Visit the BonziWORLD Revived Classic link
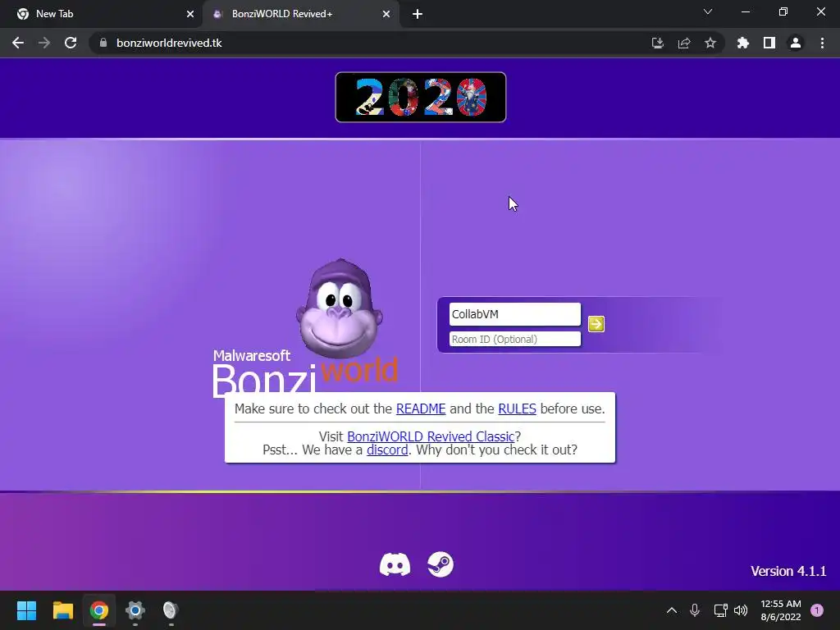This screenshot has width=840, height=630. pyautogui.click(x=431, y=436)
